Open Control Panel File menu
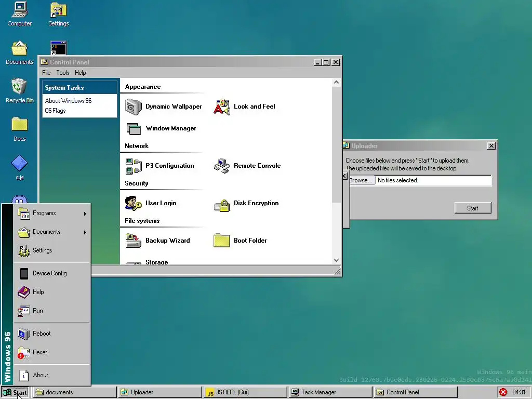532x399 pixels. 46,73
